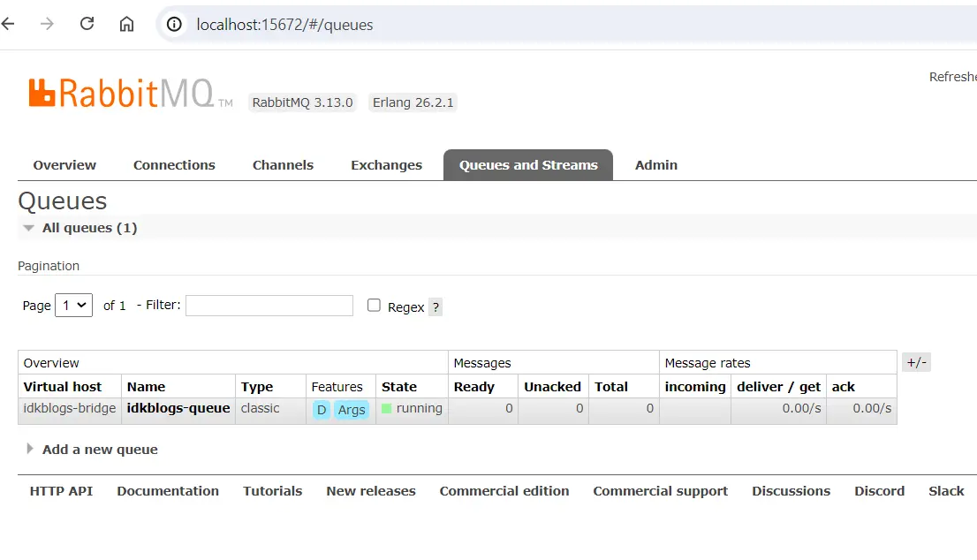Click the RabbitMQ 3.13.0 version label
Image resolution: width=977 pixels, height=560 pixels.
(302, 102)
